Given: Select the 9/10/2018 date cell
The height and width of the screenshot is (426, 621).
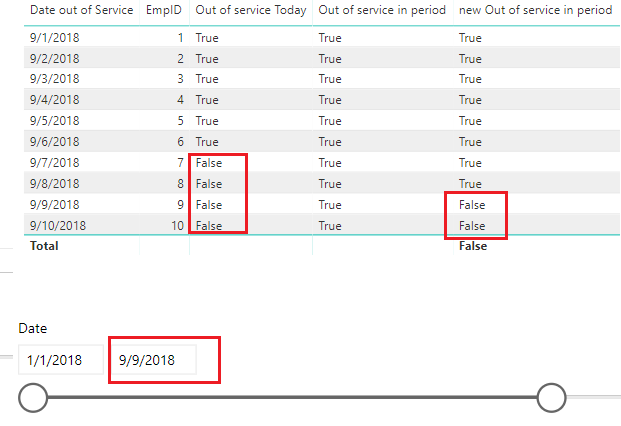Looking at the screenshot, I should [x=58, y=226].
